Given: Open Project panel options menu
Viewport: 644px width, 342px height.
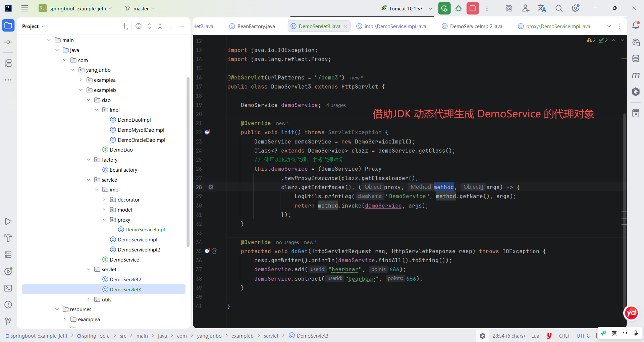Looking at the screenshot, I should (x=171, y=26).
